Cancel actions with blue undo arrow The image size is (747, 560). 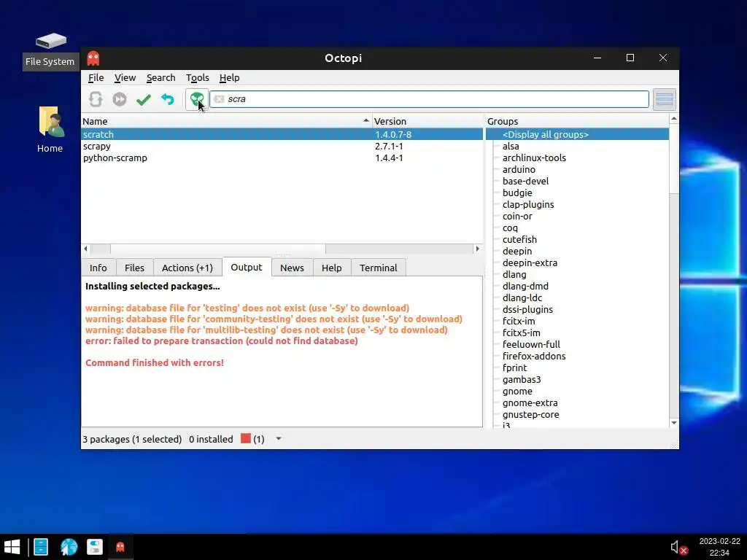click(x=168, y=99)
